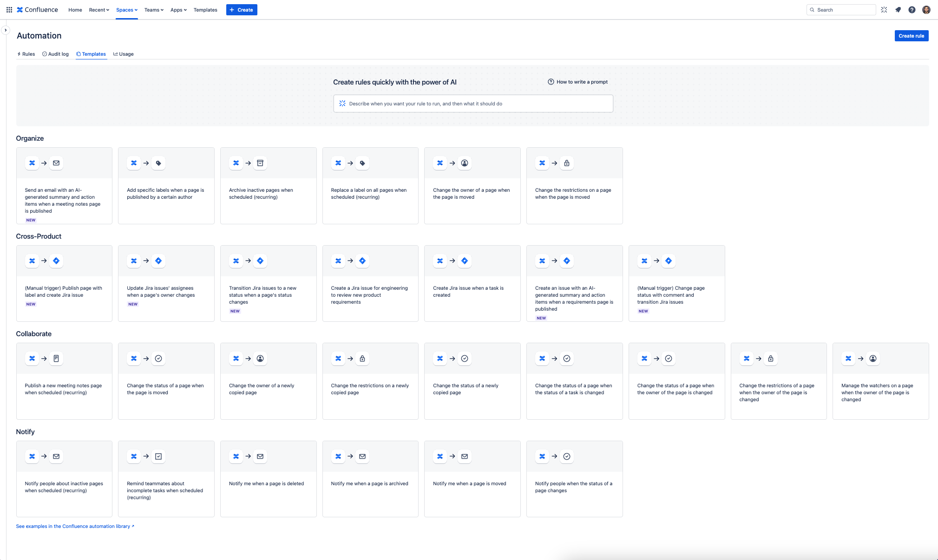Viewport: 938px width, 560px height.
Task: Click the AI sparkle icon beside search
Action: (884, 10)
